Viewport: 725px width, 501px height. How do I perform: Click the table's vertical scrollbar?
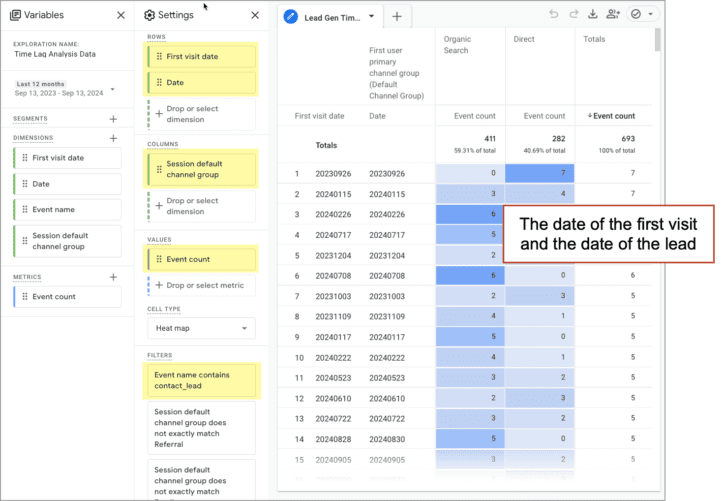point(657,40)
